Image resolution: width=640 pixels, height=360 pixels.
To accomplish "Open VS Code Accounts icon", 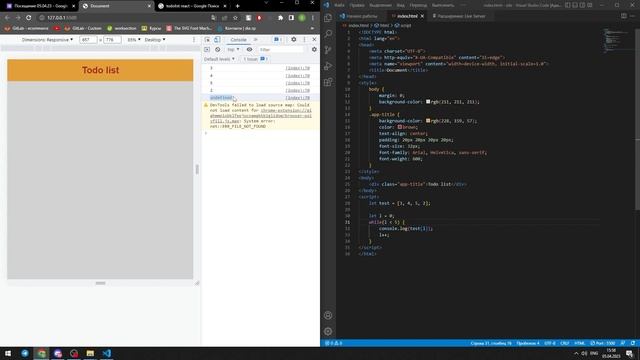I will click(x=328, y=315).
